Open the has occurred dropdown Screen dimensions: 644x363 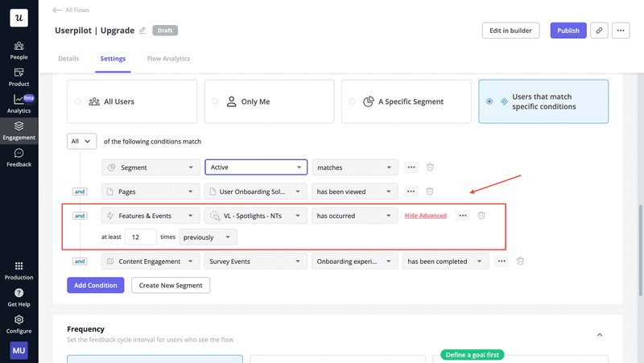click(x=355, y=216)
